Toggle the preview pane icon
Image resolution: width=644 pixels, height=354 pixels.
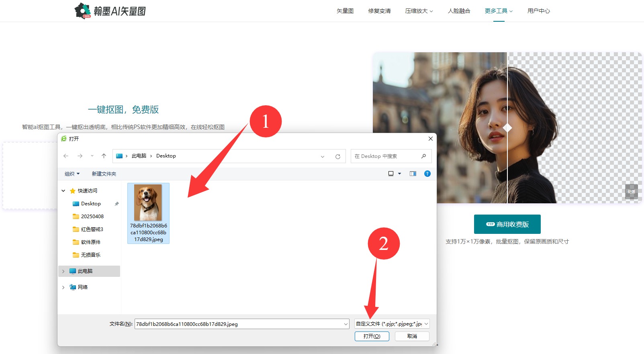(x=413, y=174)
